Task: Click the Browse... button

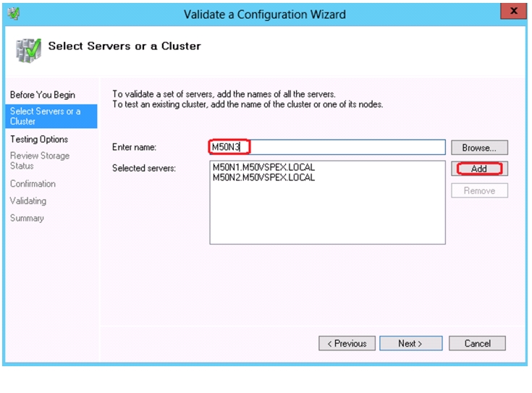Action: coord(479,148)
